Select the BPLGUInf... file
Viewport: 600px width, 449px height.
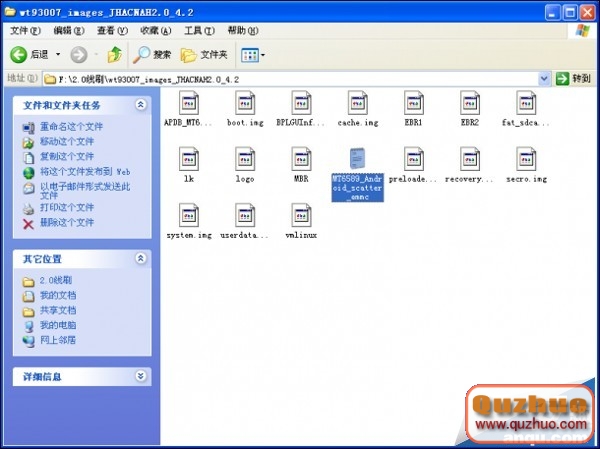301,109
